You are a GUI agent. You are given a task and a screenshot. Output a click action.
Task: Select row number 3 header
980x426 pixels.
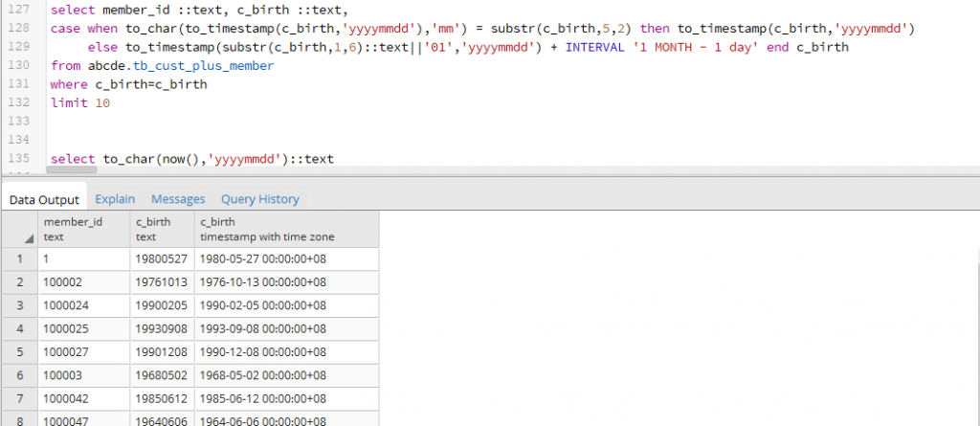click(20, 305)
